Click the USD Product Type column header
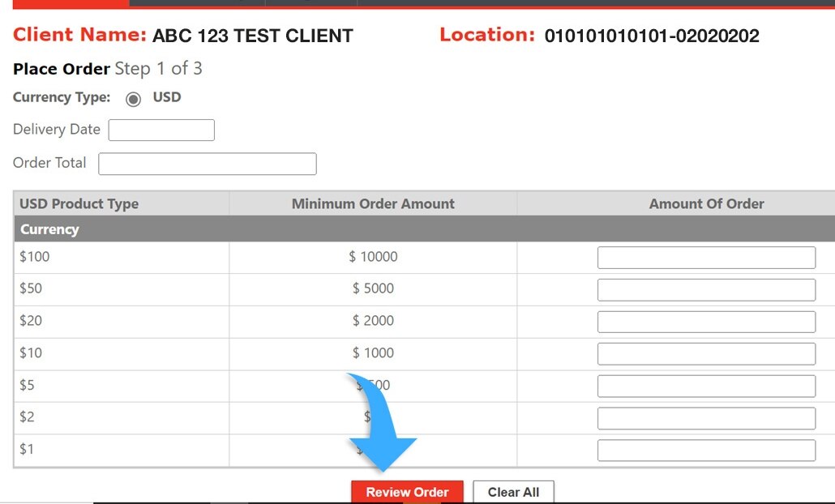Image resolution: width=835 pixels, height=504 pixels. coord(79,203)
